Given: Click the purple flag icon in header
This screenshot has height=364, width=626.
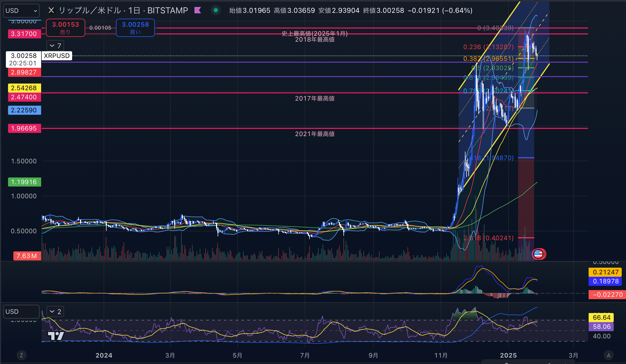Looking at the screenshot, I should [x=198, y=10].
